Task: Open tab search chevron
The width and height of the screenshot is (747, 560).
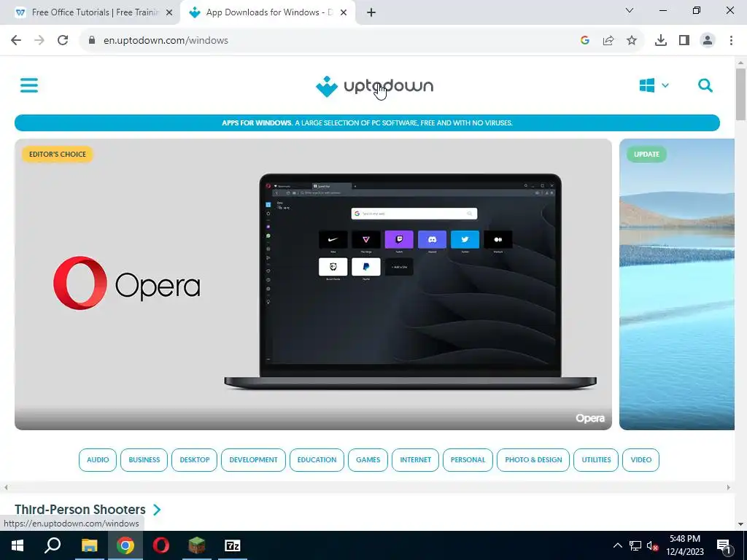Action: click(630, 10)
